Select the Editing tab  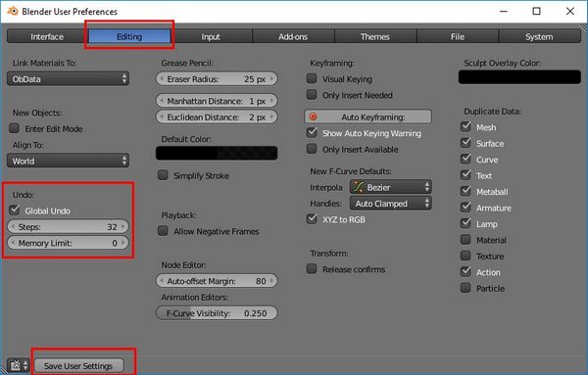pyautogui.click(x=129, y=36)
